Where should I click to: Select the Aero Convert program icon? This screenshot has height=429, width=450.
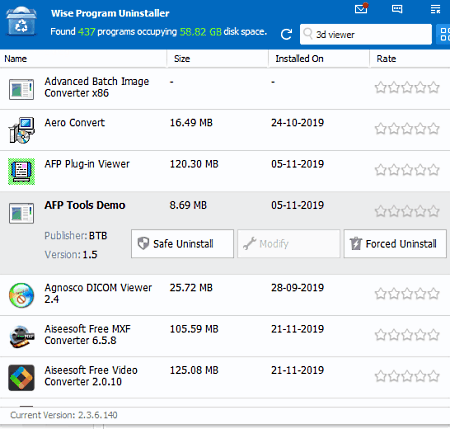click(x=21, y=130)
